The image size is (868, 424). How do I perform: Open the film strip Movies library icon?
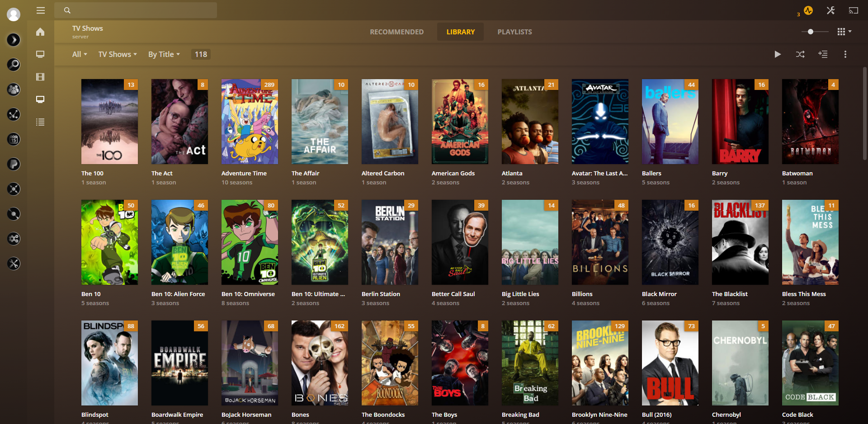[40, 77]
